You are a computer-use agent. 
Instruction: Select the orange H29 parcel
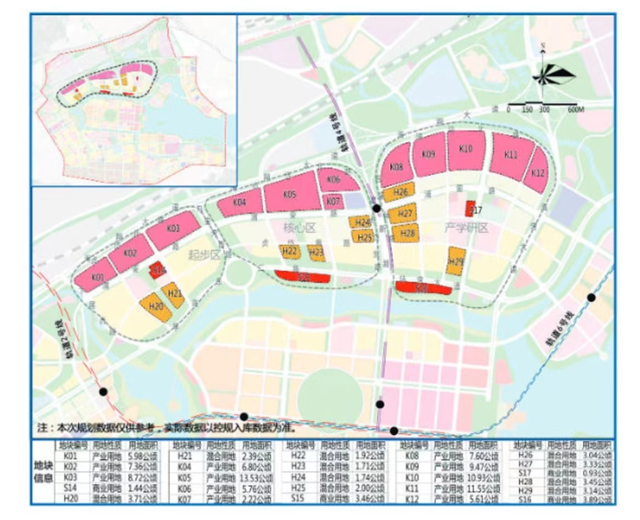click(456, 263)
